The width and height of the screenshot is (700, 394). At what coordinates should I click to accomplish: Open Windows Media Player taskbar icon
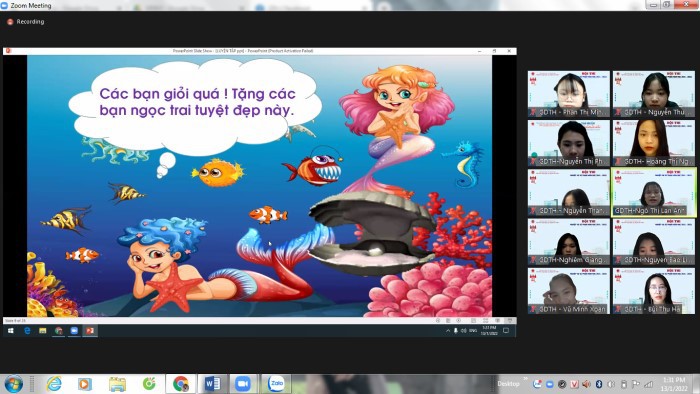tap(85, 384)
